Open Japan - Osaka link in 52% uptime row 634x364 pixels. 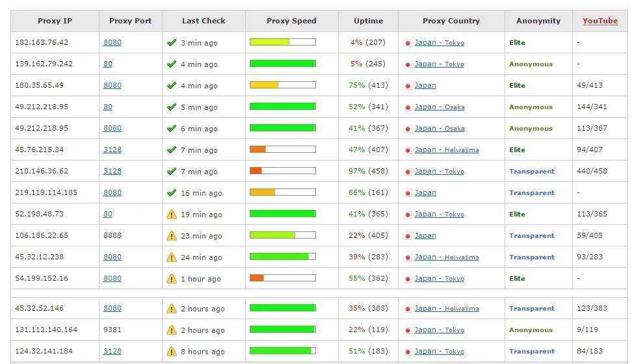click(440, 107)
